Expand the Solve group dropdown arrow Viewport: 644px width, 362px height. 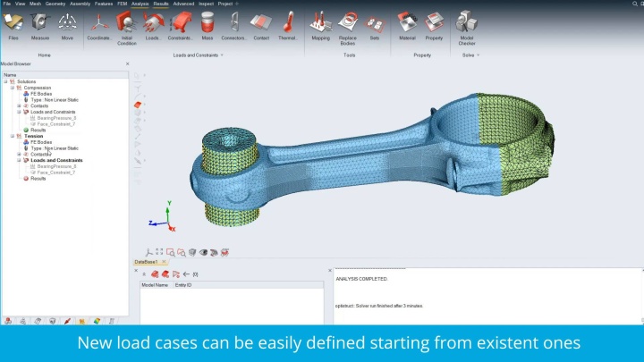478,55
